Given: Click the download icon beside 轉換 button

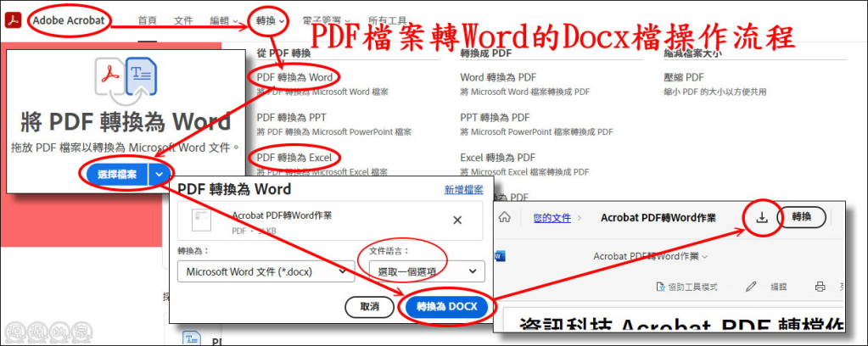Looking at the screenshot, I should pyautogui.click(x=761, y=218).
